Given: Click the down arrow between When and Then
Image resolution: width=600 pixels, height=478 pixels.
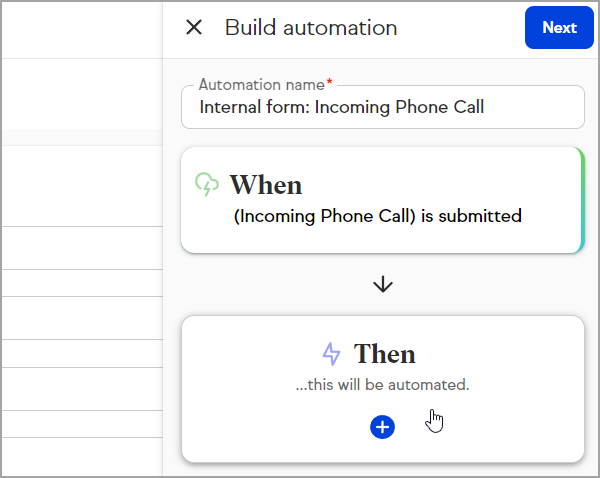Looking at the screenshot, I should pyautogui.click(x=383, y=284).
